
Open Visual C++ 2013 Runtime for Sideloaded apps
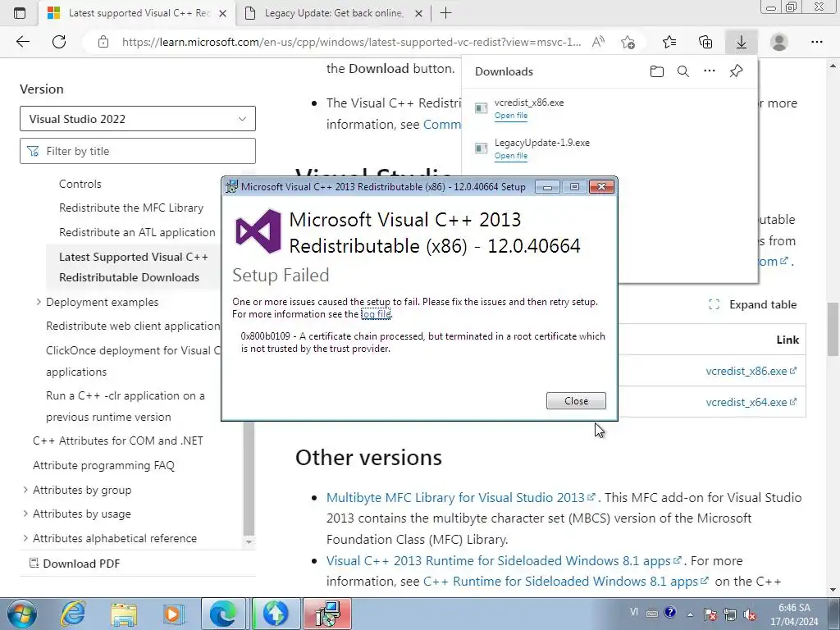[504, 560]
